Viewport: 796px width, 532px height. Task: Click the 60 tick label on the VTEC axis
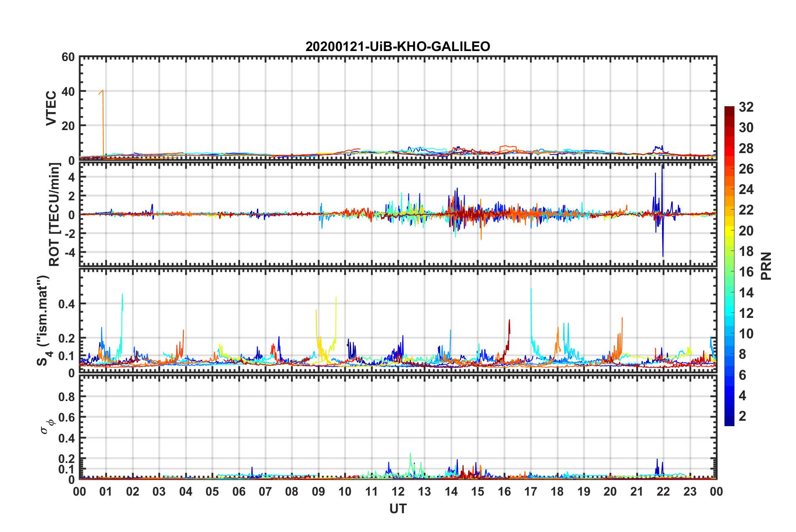tap(68, 57)
